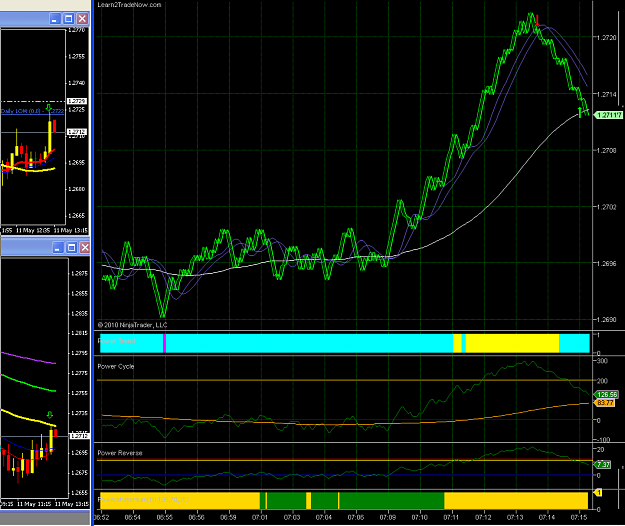
Task: Click the 07:13 time axis label
Action: (515, 517)
